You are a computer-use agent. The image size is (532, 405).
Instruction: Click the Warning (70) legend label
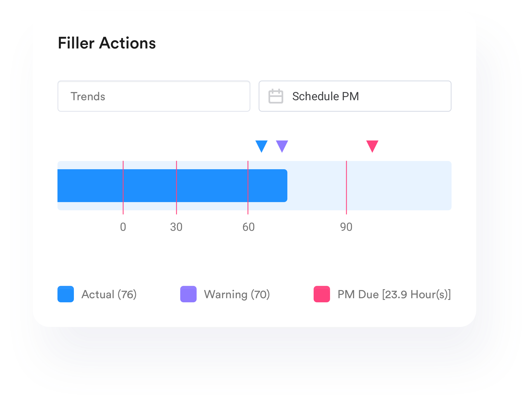pos(237,294)
